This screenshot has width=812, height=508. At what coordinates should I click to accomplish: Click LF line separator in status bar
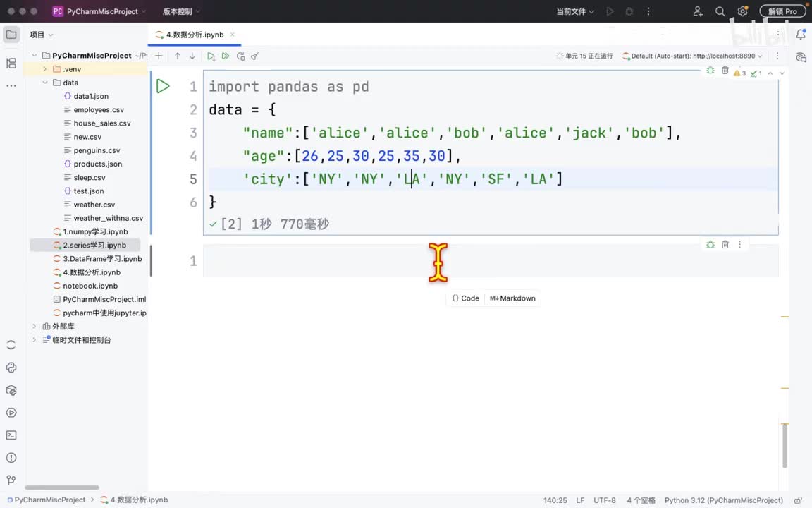pos(580,500)
